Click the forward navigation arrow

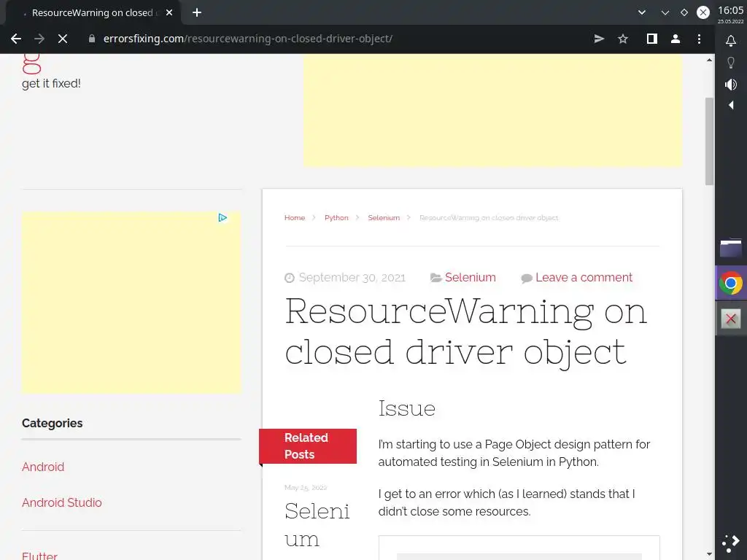click(39, 39)
